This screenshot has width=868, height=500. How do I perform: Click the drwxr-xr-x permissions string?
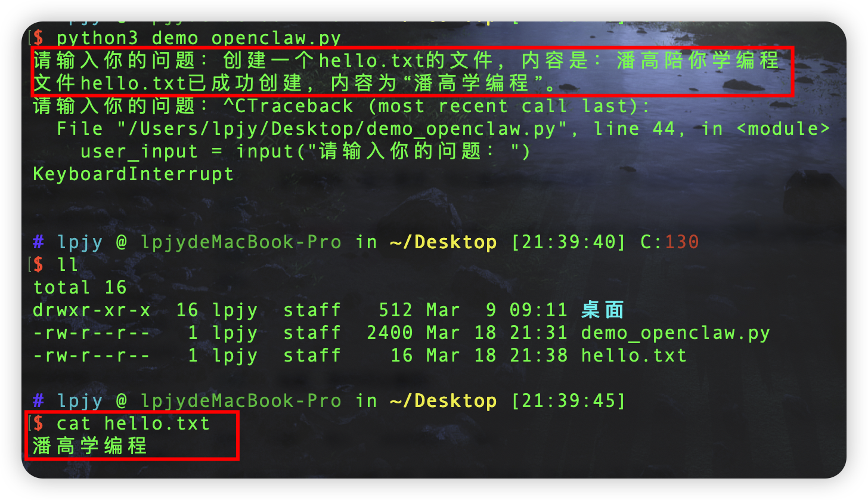pyautogui.click(x=91, y=310)
